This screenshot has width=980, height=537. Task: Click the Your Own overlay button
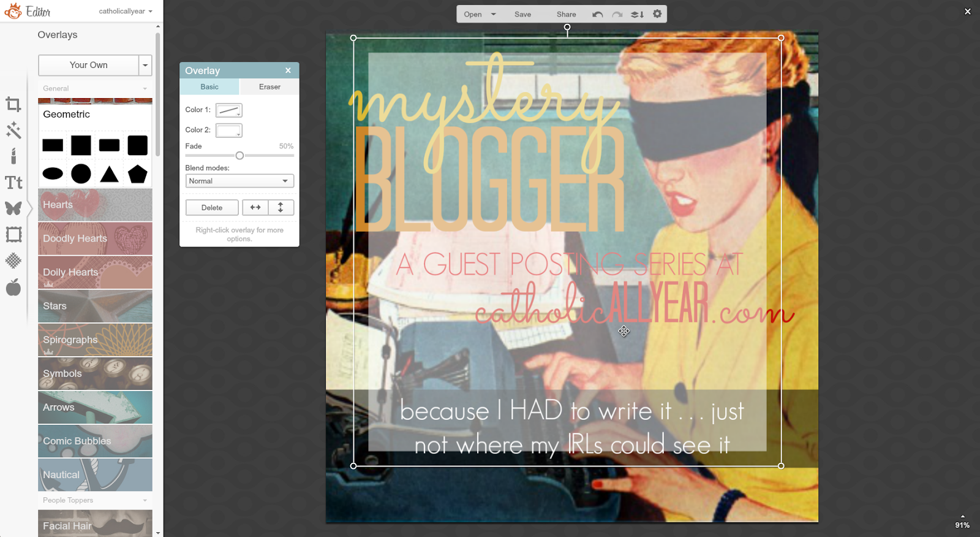[89, 65]
